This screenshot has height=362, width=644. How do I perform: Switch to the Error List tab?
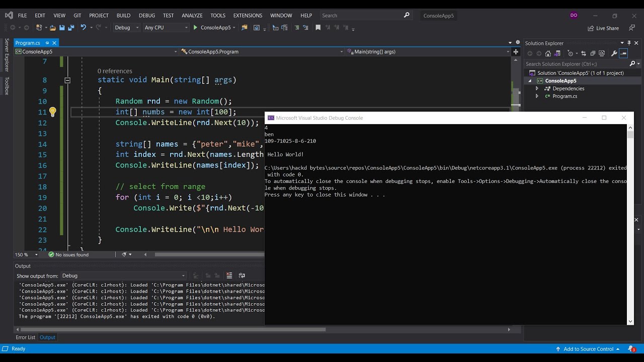(25, 337)
